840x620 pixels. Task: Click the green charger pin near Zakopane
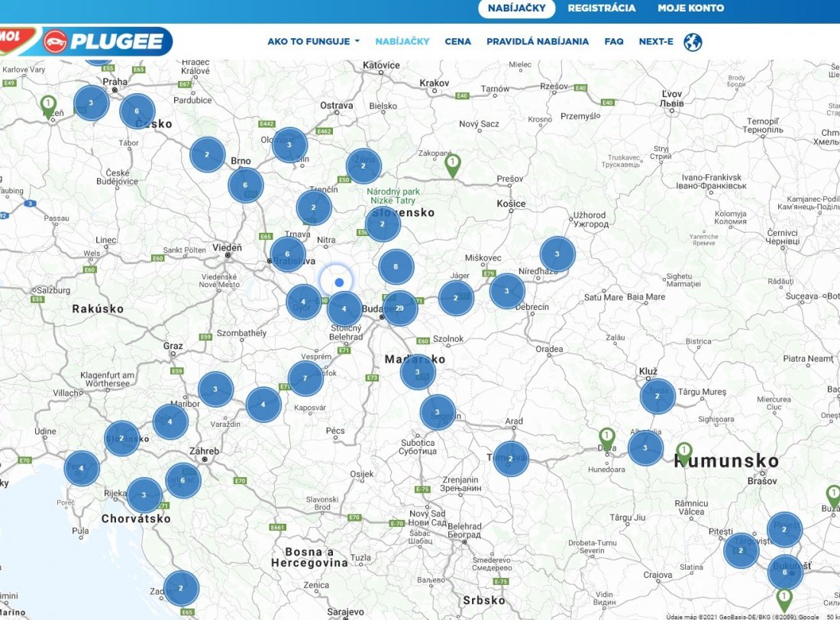(x=453, y=166)
